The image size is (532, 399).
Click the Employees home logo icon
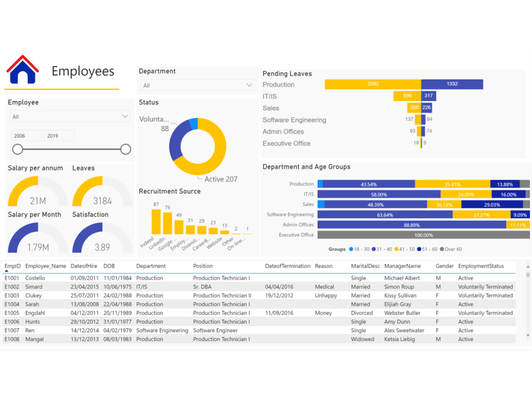(21, 68)
